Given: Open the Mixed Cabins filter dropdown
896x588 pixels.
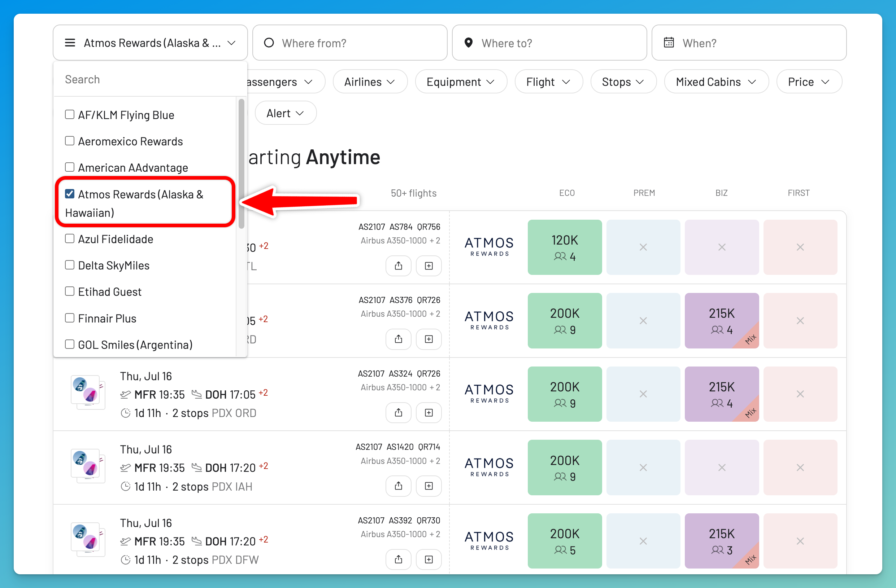Looking at the screenshot, I should click(717, 82).
